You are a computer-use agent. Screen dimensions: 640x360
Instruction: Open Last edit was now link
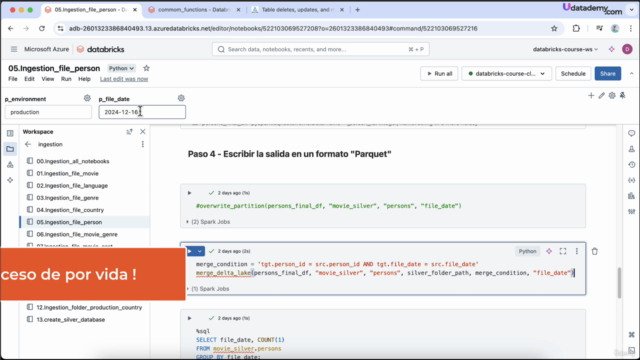pyautogui.click(x=124, y=79)
